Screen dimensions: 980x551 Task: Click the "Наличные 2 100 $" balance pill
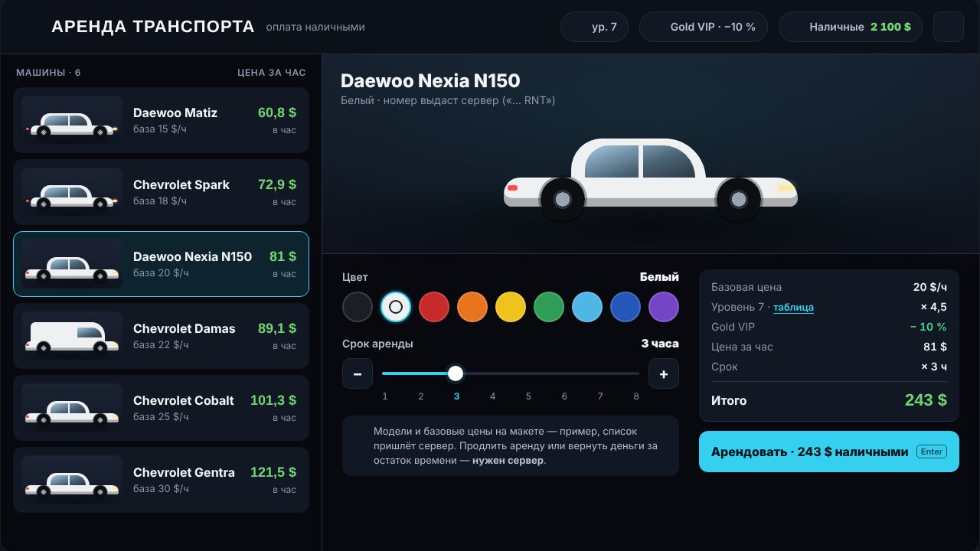pos(851,27)
